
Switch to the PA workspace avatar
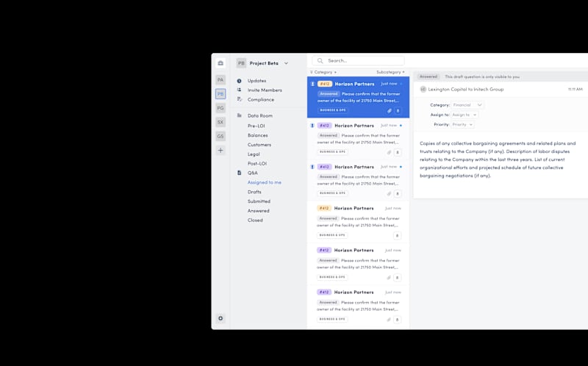click(220, 79)
